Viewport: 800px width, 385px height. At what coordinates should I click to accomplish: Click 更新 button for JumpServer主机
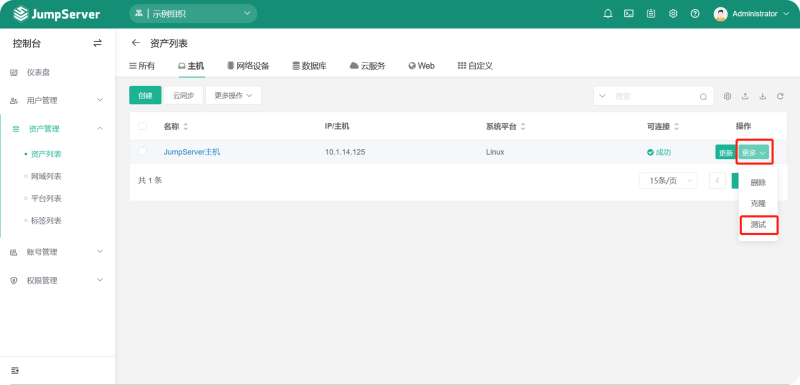(726, 152)
